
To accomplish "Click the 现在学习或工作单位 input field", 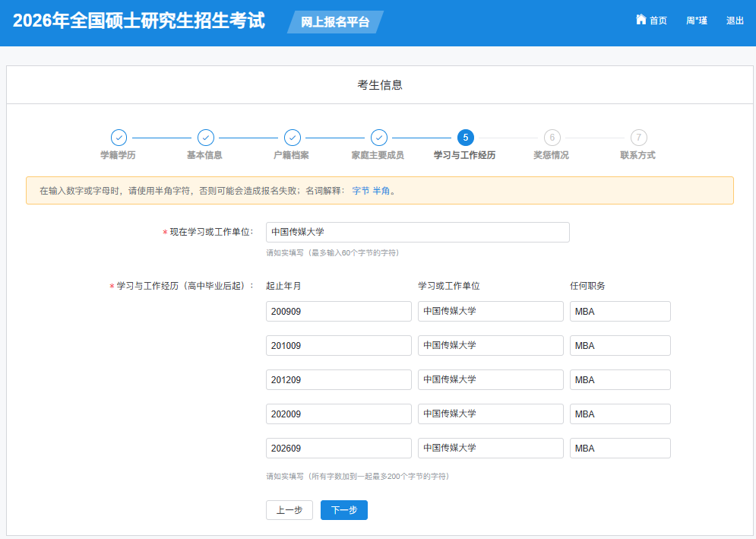I will pyautogui.click(x=418, y=233).
